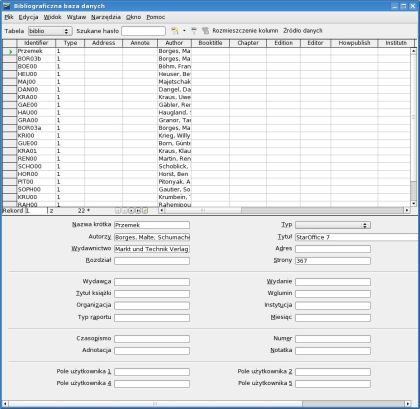Go to first record navigation button
Viewport: 420px width, 409px height.
[118, 211]
